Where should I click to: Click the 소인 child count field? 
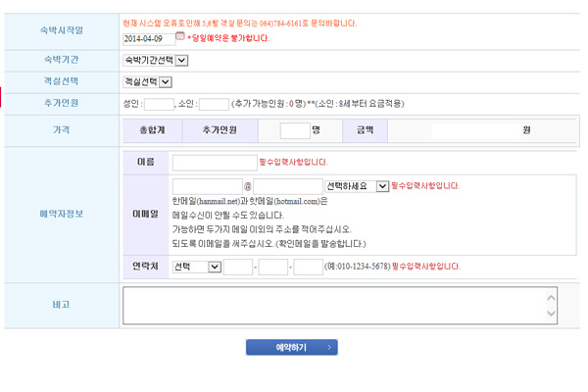click(x=214, y=103)
